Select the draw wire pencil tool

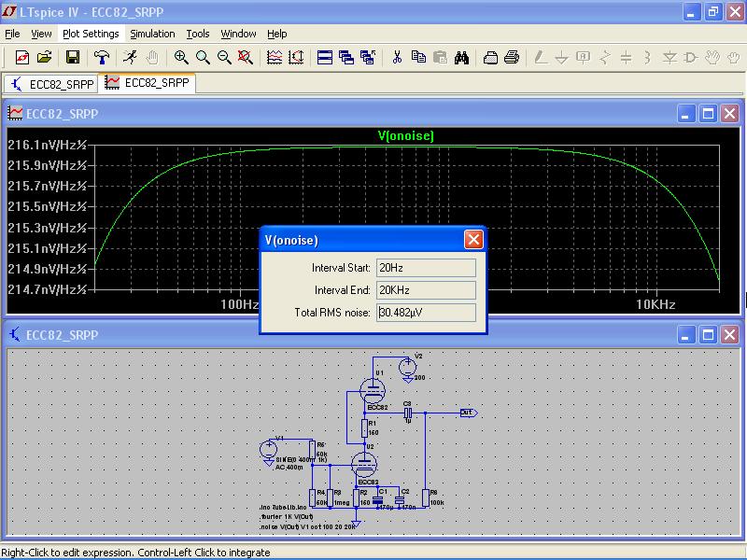(x=541, y=58)
